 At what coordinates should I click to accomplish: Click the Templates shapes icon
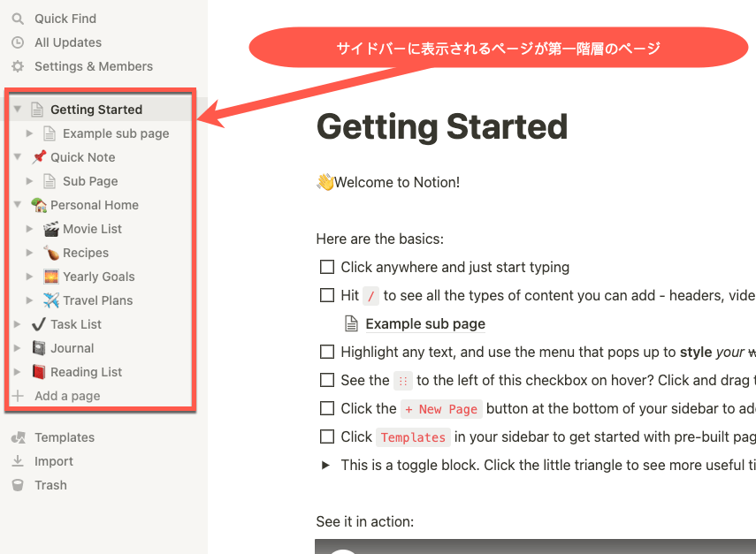click(x=19, y=437)
